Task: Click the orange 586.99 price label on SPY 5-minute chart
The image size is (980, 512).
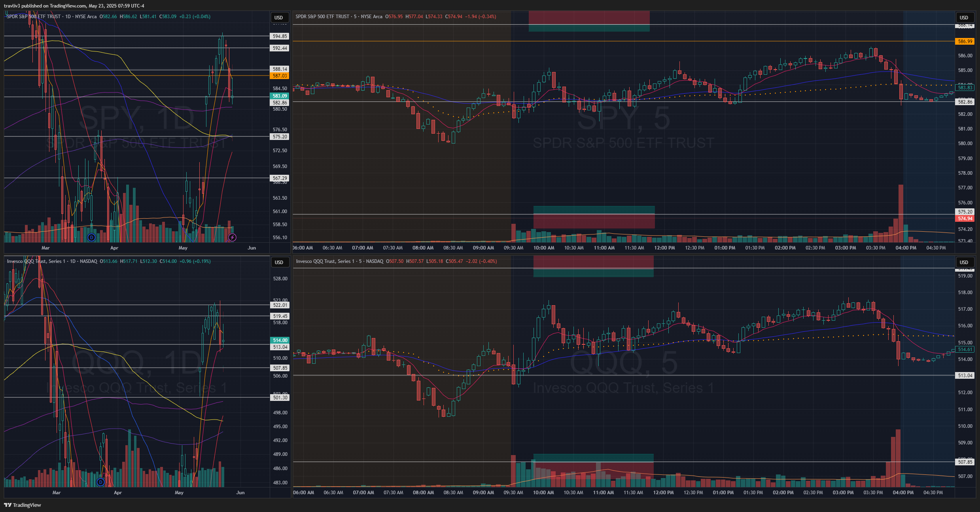Action: click(x=965, y=41)
